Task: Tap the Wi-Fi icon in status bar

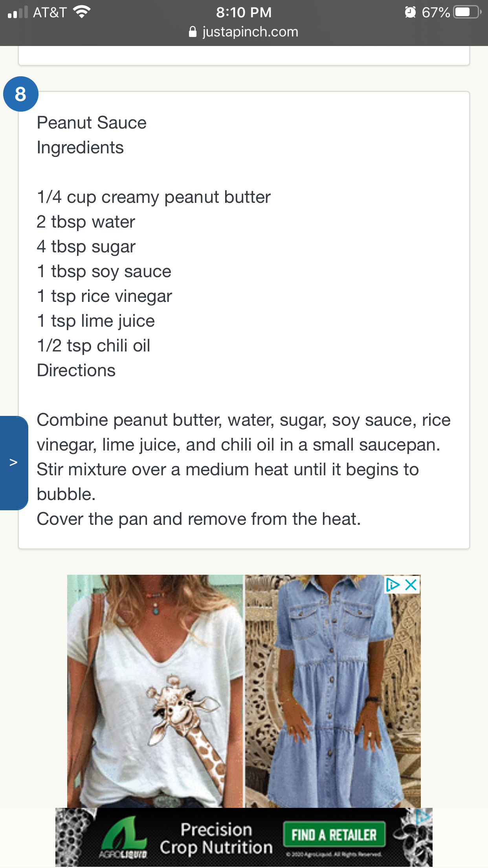Action: 82,12
